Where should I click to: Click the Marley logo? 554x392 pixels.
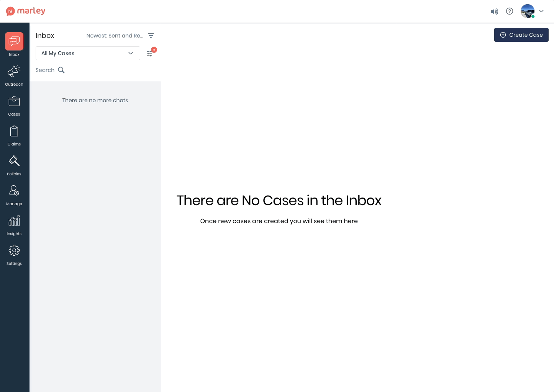(26, 11)
